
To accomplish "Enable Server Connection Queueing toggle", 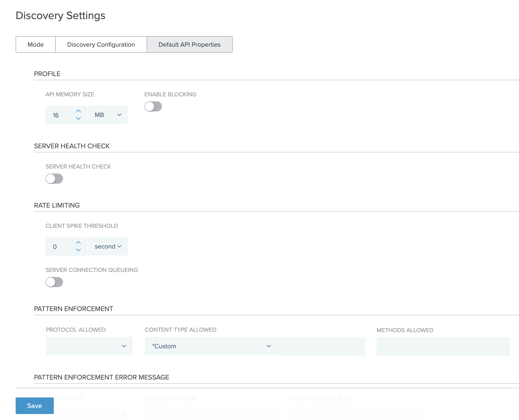I will click(54, 282).
